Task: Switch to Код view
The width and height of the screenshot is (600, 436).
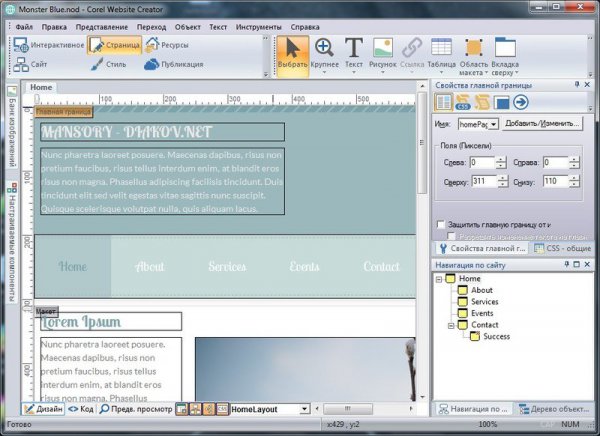Action: pyautogui.click(x=81, y=409)
